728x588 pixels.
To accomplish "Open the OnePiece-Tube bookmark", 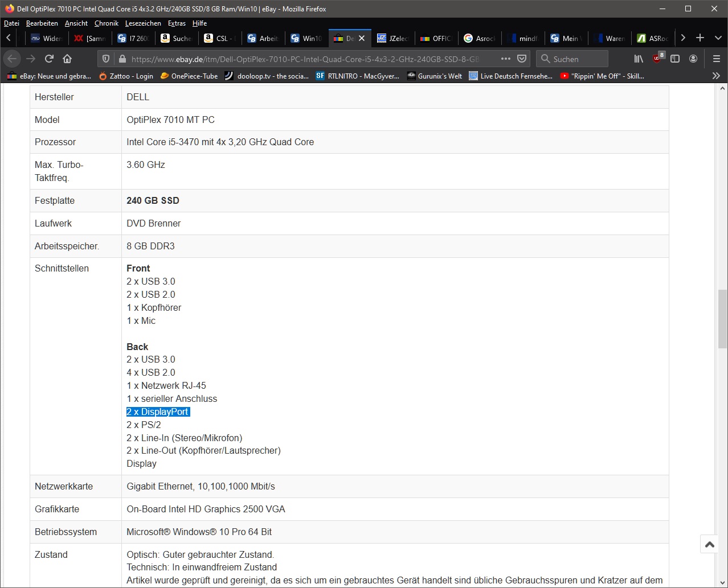I will pos(189,76).
